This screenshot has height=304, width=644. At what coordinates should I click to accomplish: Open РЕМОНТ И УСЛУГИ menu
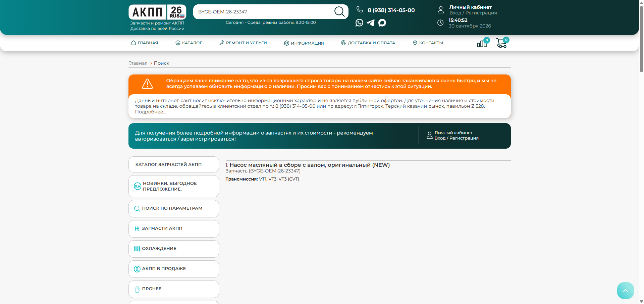point(243,43)
